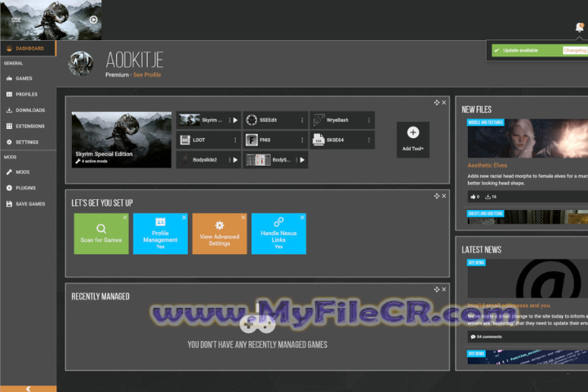The height and width of the screenshot is (392, 588).
Task: Click the FNIS tool icon
Action: point(252,140)
